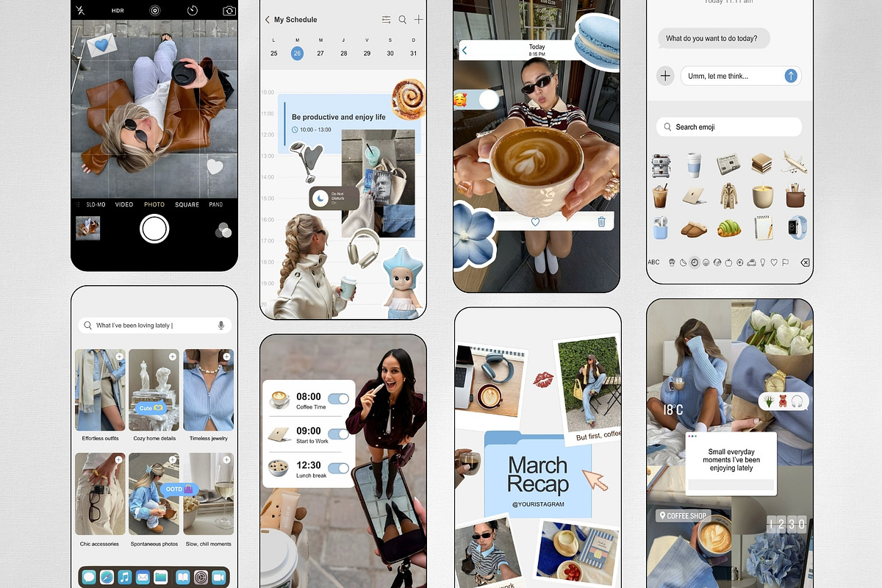Click the trash delete icon under coffee photo

tap(601, 221)
